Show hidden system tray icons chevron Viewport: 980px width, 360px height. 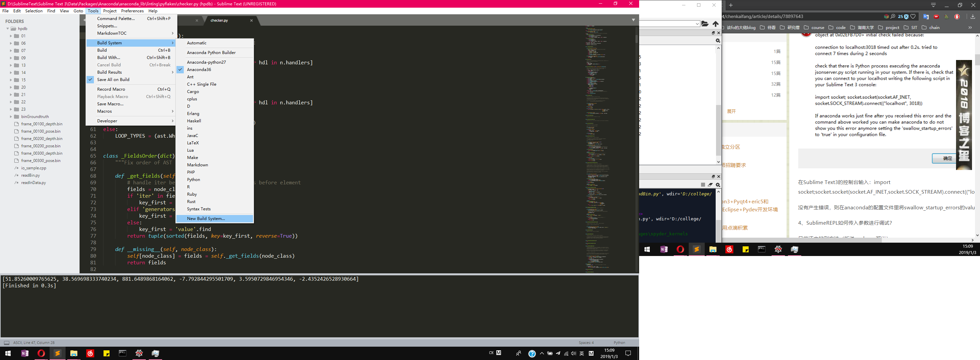click(x=542, y=354)
